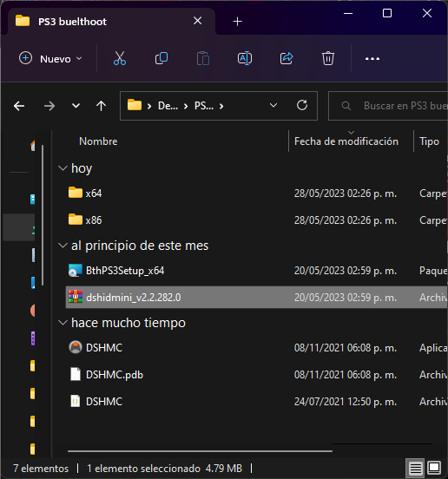Click the DSHMC file icon dated 24/07/2021

(76, 401)
